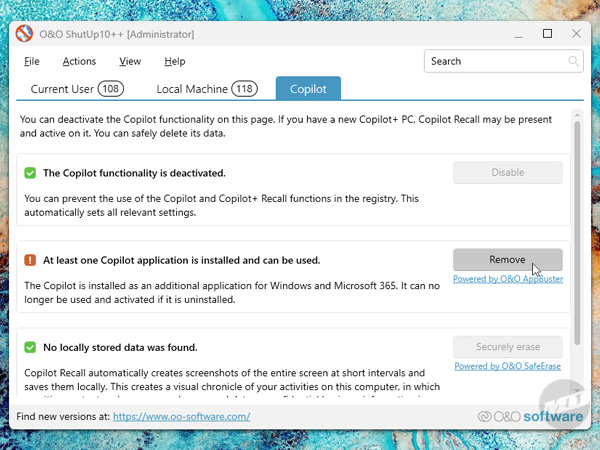Click the Disable button
The width and height of the screenshot is (600, 450).
tap(507, 172)
